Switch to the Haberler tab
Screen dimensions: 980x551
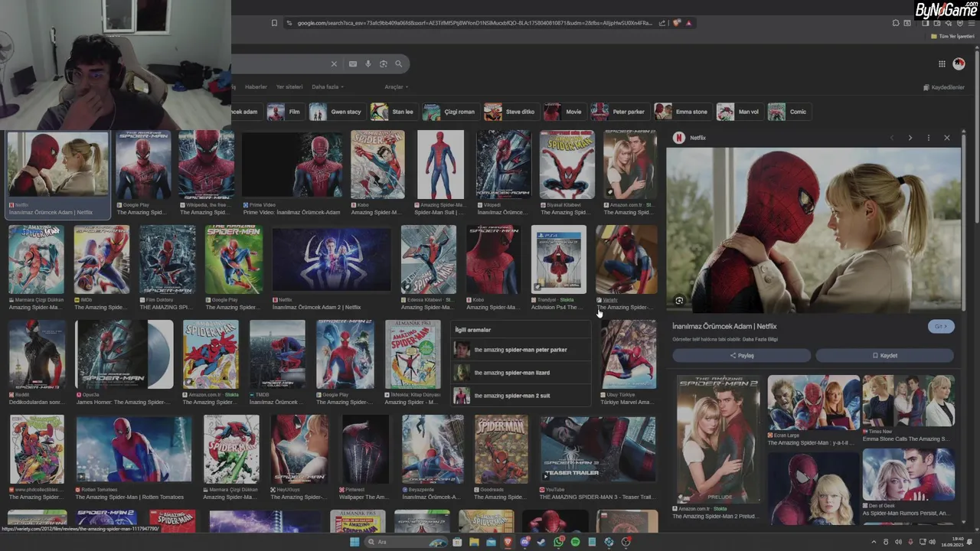pos(256,87)
